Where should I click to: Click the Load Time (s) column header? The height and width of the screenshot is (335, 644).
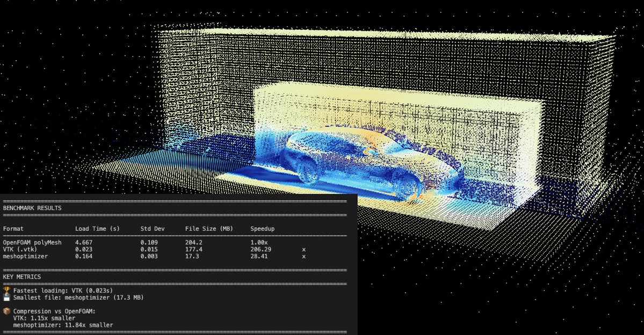tap(97, 229)
